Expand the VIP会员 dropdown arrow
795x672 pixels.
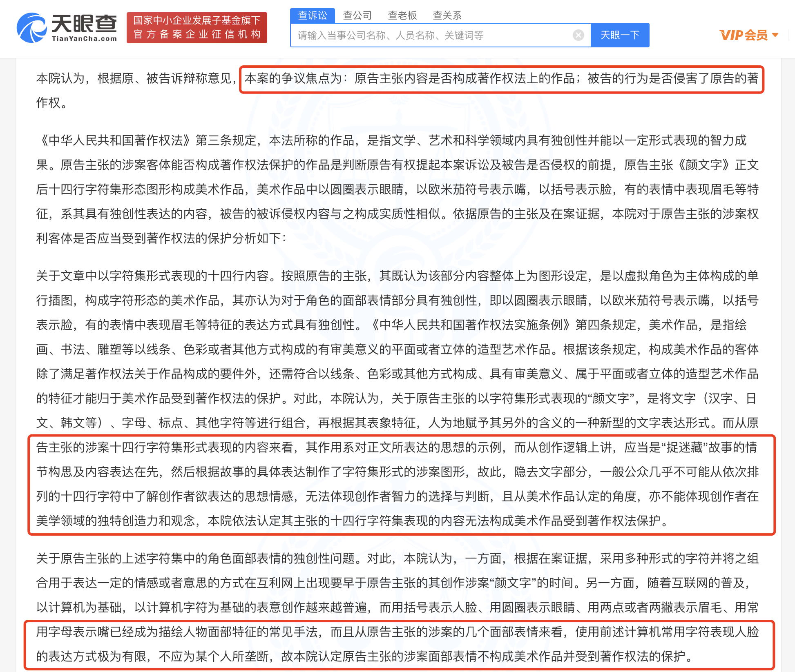pos(775,35)
